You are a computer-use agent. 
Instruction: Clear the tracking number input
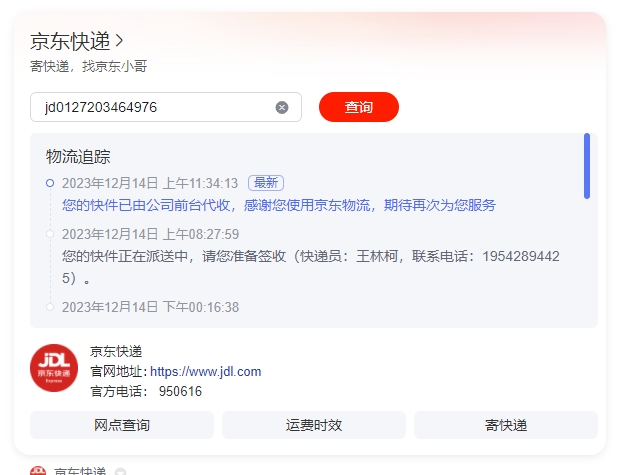282,107
